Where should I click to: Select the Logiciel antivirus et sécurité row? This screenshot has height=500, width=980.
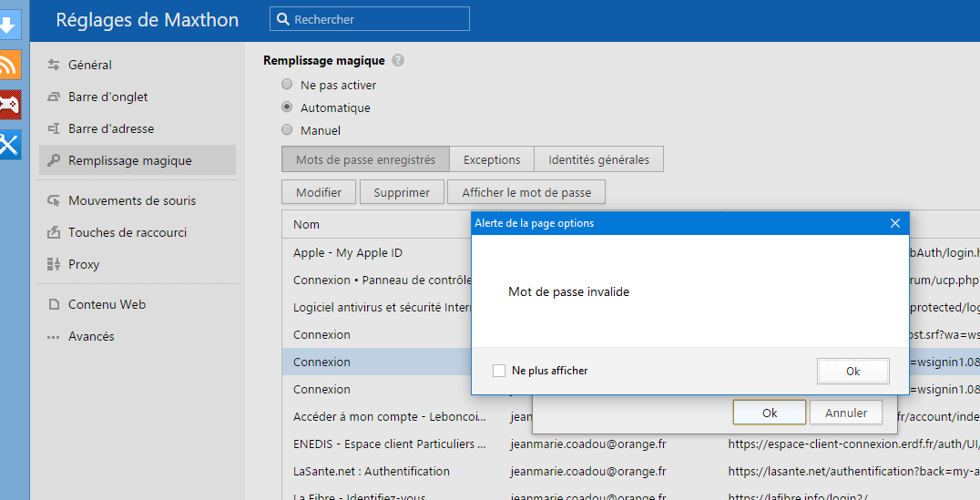[383, 308]
